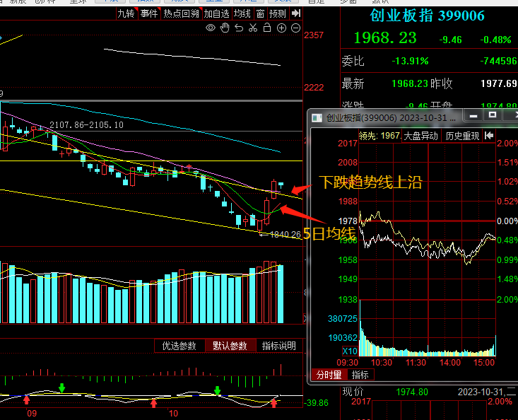Viewport: 518px width, 420px height.
Task: Click the -0.48% change value in header
Action: [495, 40]
